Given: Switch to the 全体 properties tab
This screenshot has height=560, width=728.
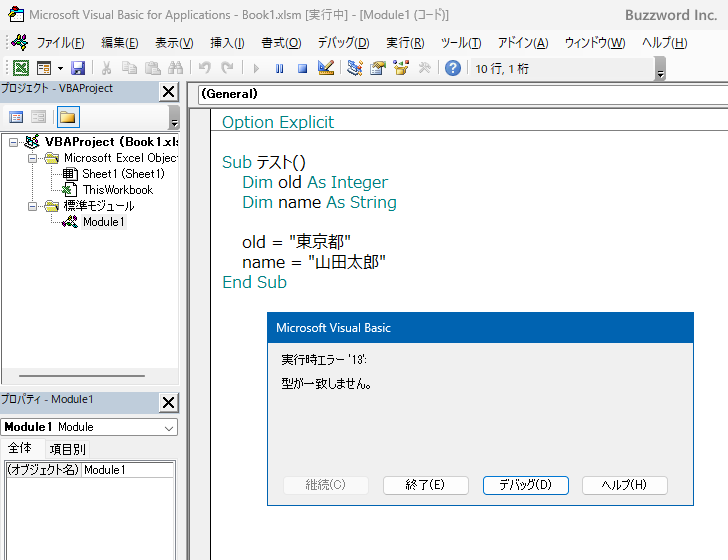Looking at the screenshot, I should point(20,448).
